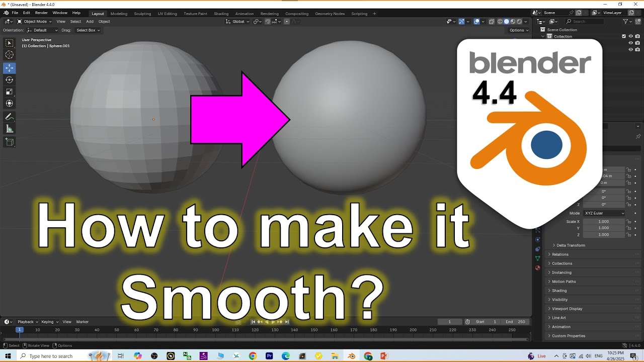The height and width of the screenshot is (362, 644).
Task: Activate the Move tool
Action: [x=9, y=68]
